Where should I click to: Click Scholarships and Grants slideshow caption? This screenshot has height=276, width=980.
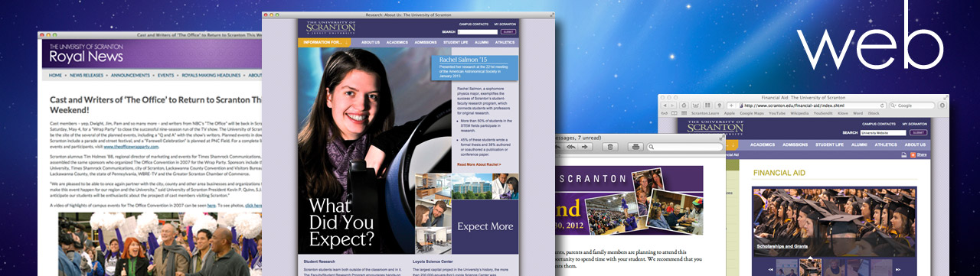(x=782, y=246)
